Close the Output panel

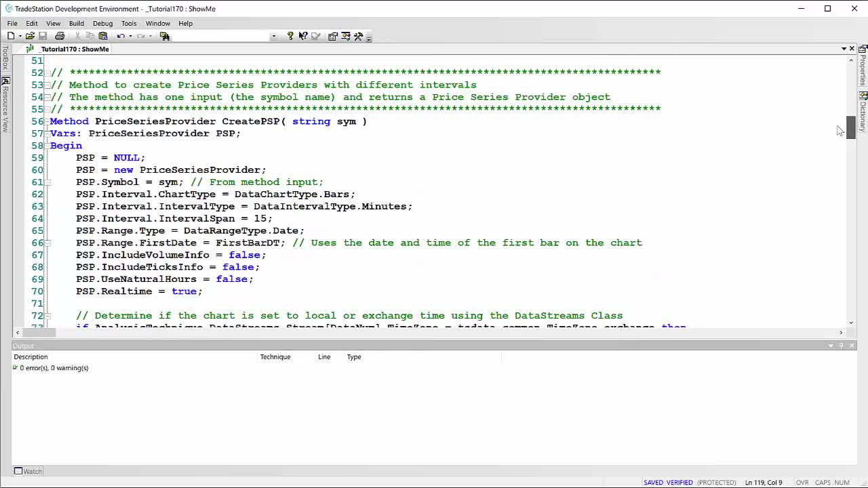pyautogui.click(x=852, y=346)
